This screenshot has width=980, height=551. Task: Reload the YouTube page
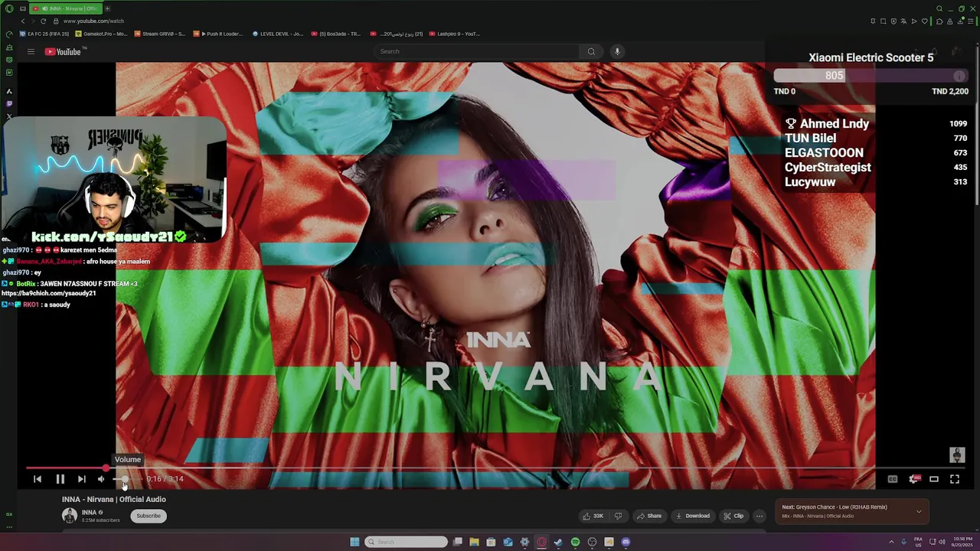pyautogui.click(x=44, y=21)
